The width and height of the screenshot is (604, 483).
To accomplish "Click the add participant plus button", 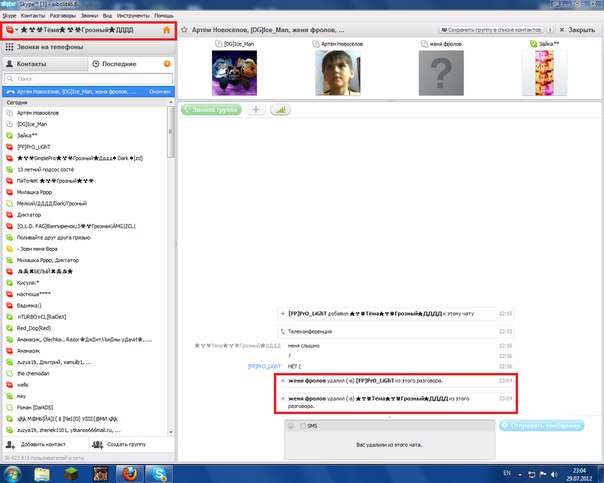I will pyautogui.click(x=255, y=109).
